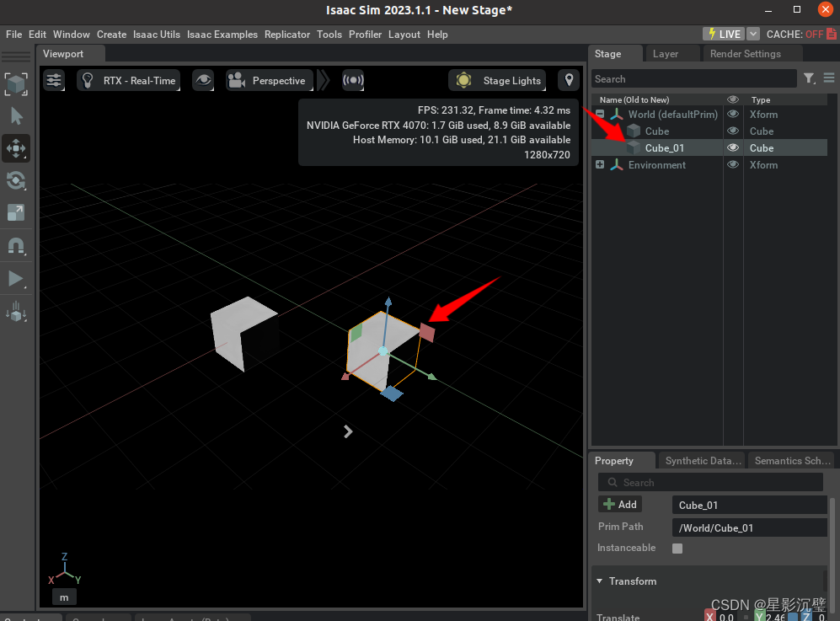
Task: Click the Add button in Property panel
Action: click(620, 504)
